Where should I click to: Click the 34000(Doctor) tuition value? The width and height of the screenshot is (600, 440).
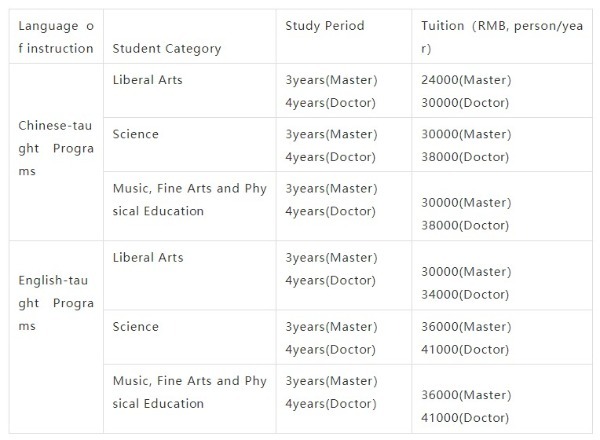pyautogui.click(x=466, y=294)
